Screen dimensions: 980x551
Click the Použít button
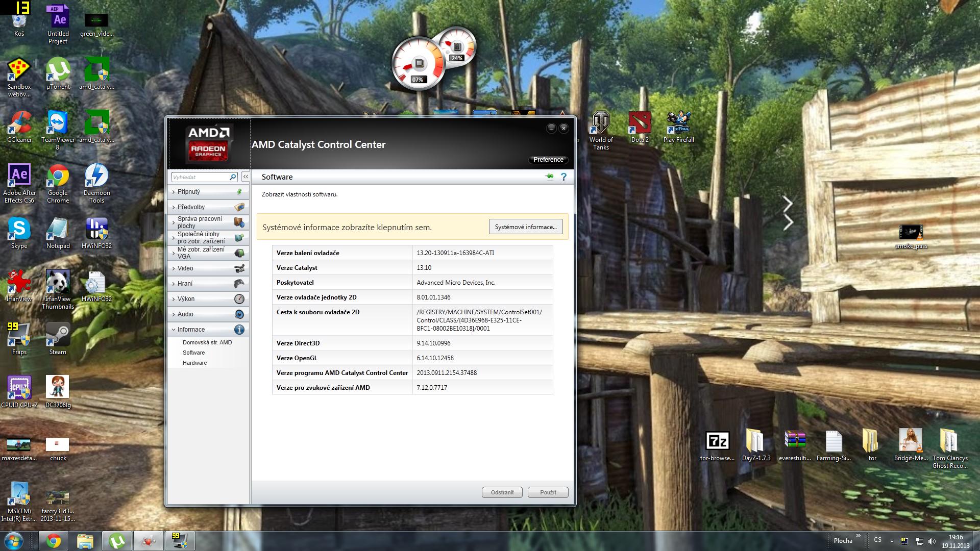click(x=548, y=492)
